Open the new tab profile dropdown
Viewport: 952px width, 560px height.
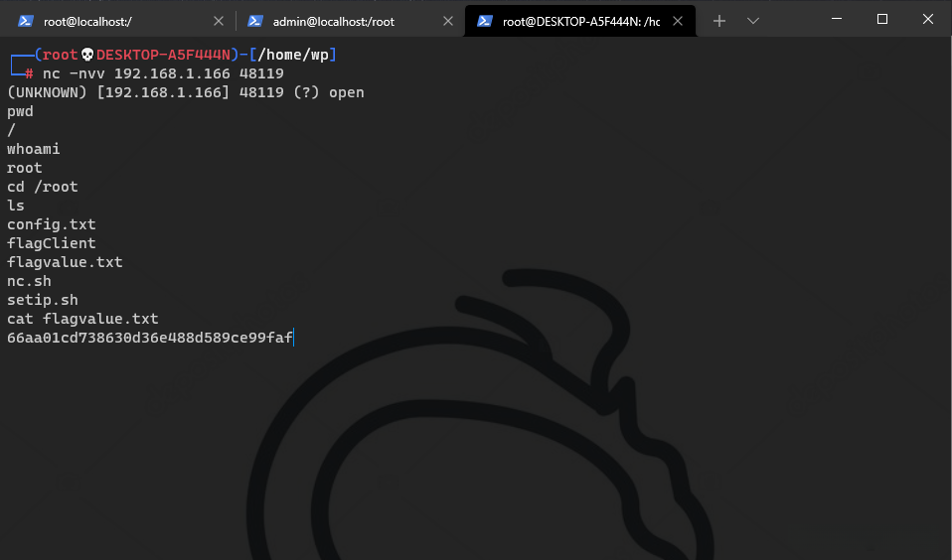click(x=753, y=21)
